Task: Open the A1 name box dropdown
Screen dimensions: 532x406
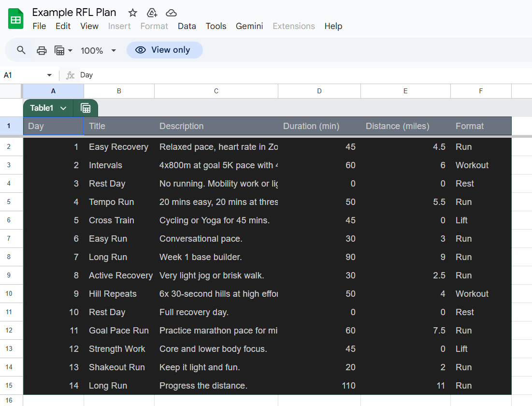Action: (x=49, y=75)
